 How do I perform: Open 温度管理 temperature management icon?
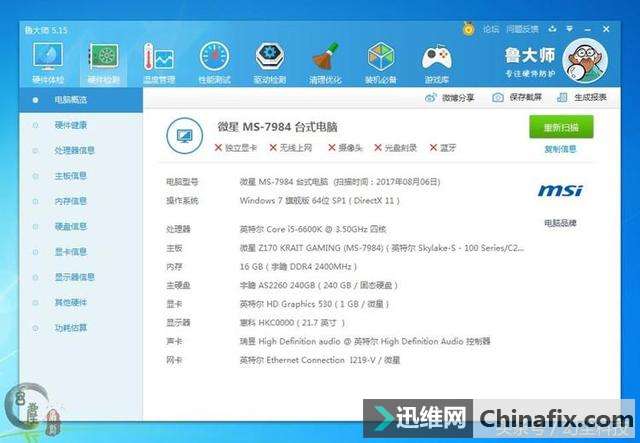point(159,63)
